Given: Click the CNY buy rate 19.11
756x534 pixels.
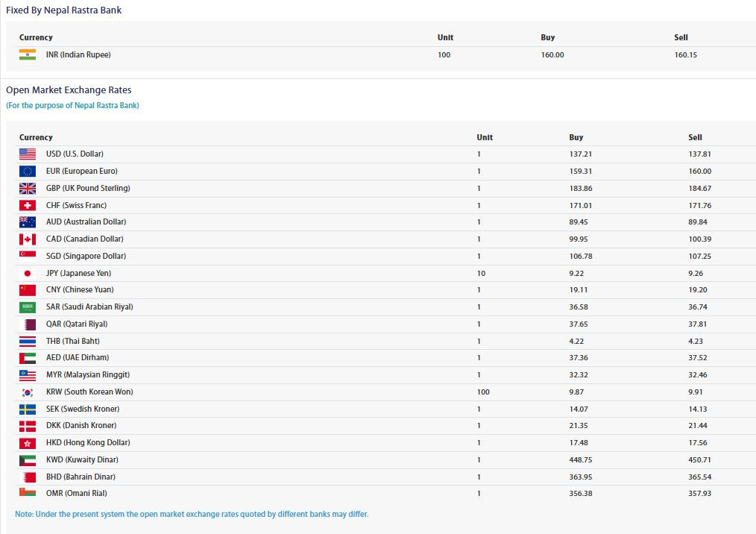Looking at the screenshot, I should point(579,290).
